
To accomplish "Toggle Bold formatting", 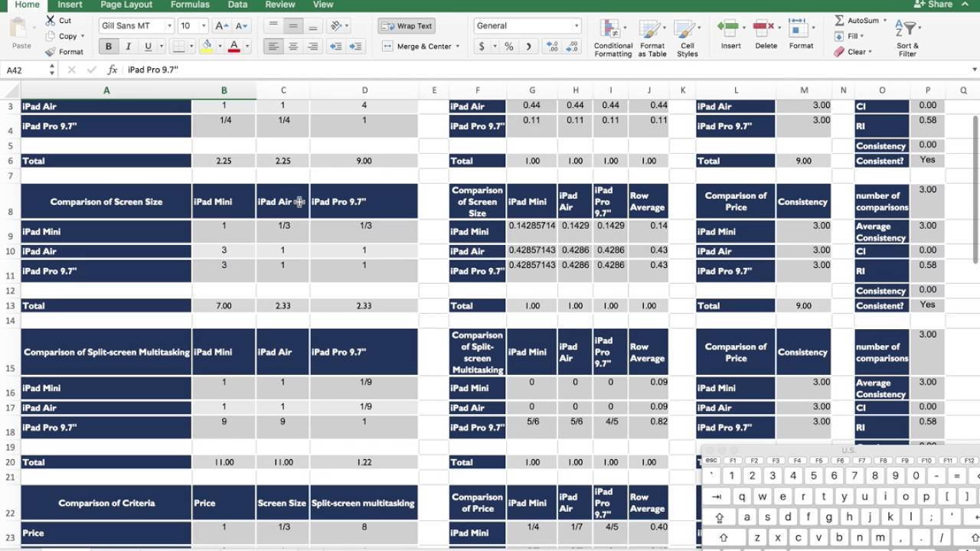I will pyautogui.click(x=108, y=47).
